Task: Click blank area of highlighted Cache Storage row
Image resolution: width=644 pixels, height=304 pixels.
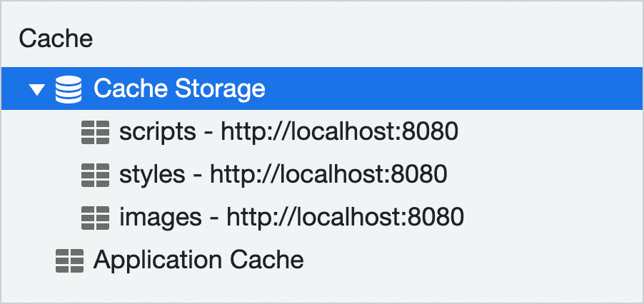Action: 457,89
